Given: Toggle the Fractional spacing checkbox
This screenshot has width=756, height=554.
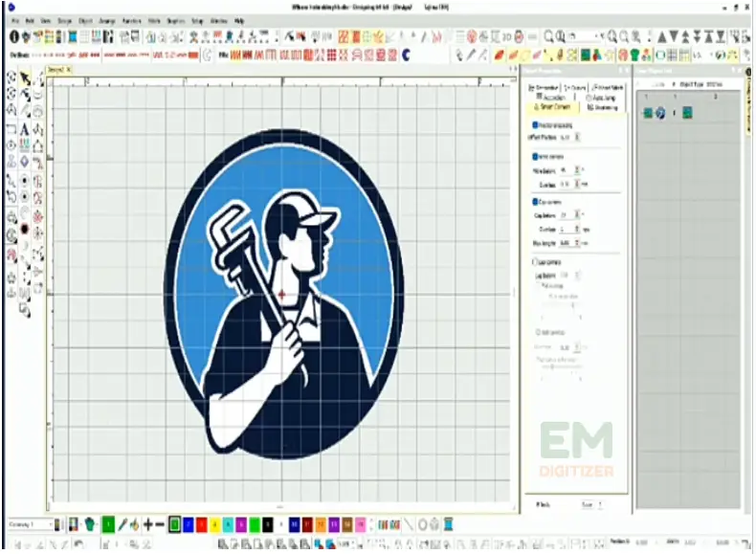Looking at the screenshot, I should [x=535, y=125].
